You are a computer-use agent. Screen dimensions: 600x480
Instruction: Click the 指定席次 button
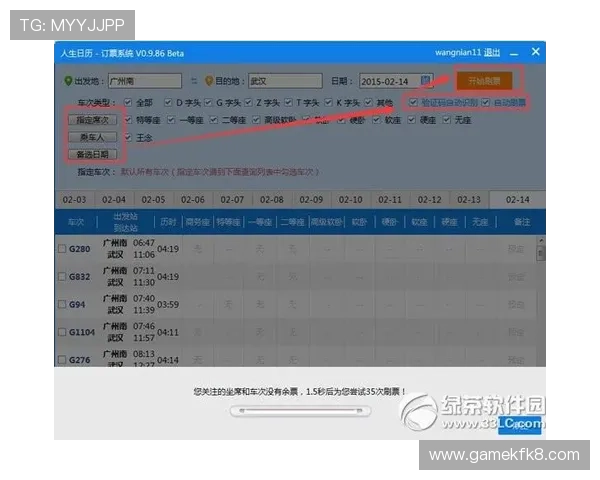(93, 120)
